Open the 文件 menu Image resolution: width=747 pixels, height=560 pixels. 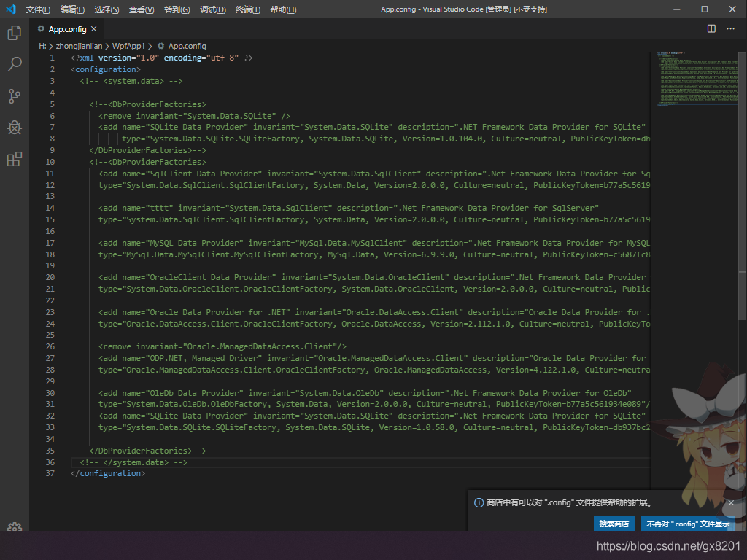click(38, 9)
